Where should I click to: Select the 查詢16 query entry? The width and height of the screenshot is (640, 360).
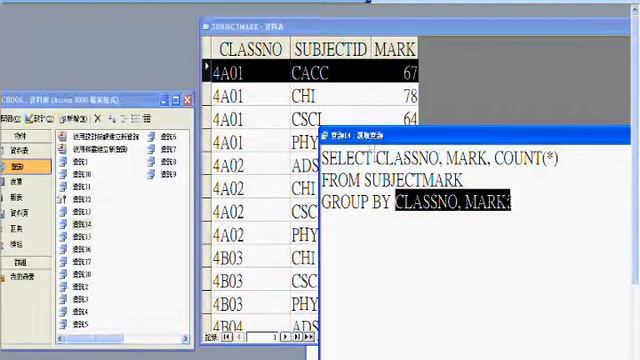coord(76,249)
